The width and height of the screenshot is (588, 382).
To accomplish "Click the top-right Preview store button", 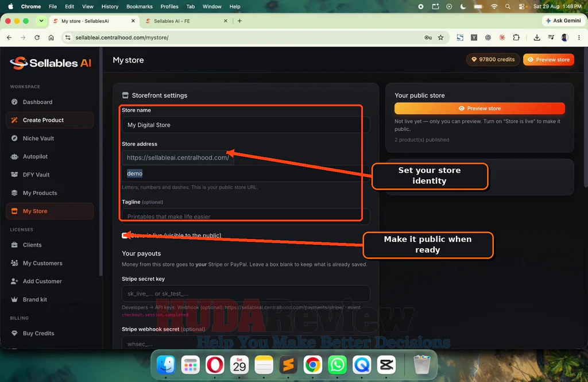I will pyautogui.click(x=548, y=60).
